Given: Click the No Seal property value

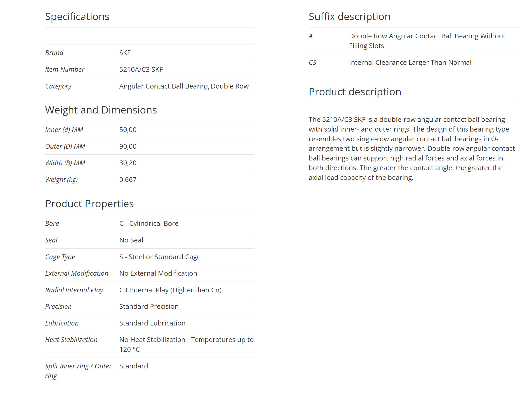Looking at the screenshot, I should 131,240.
